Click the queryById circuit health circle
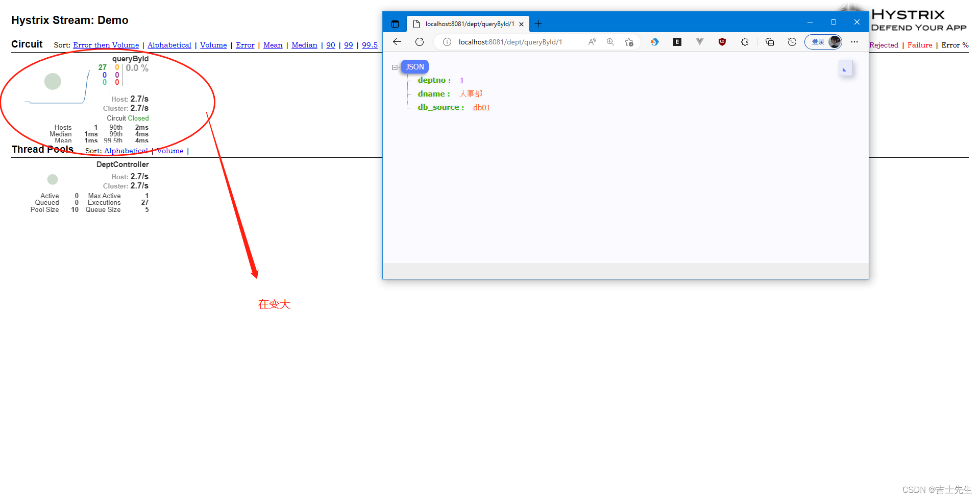This screenshot has width=980, height=499. 53,81
